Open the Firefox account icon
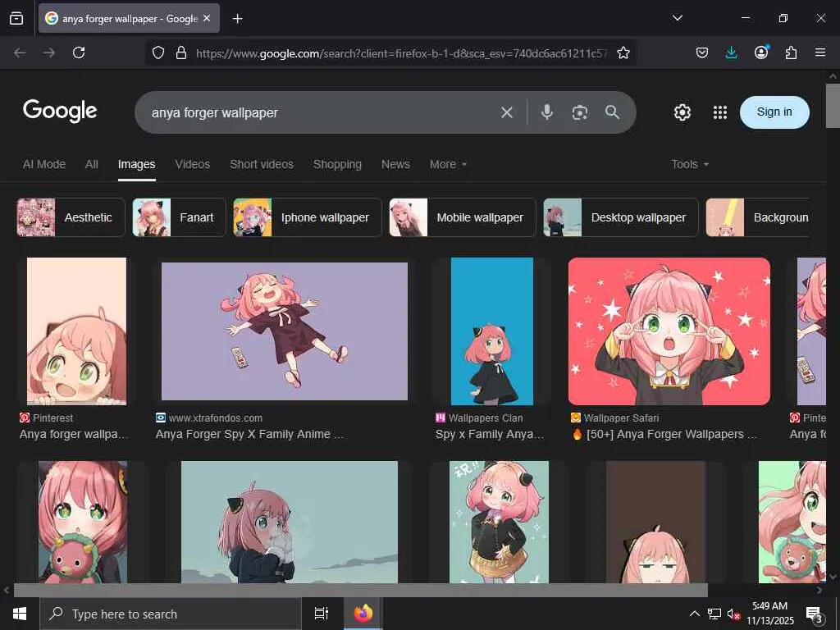The height and width of the screenshot is (630, 840). click(x=761, y=52)
